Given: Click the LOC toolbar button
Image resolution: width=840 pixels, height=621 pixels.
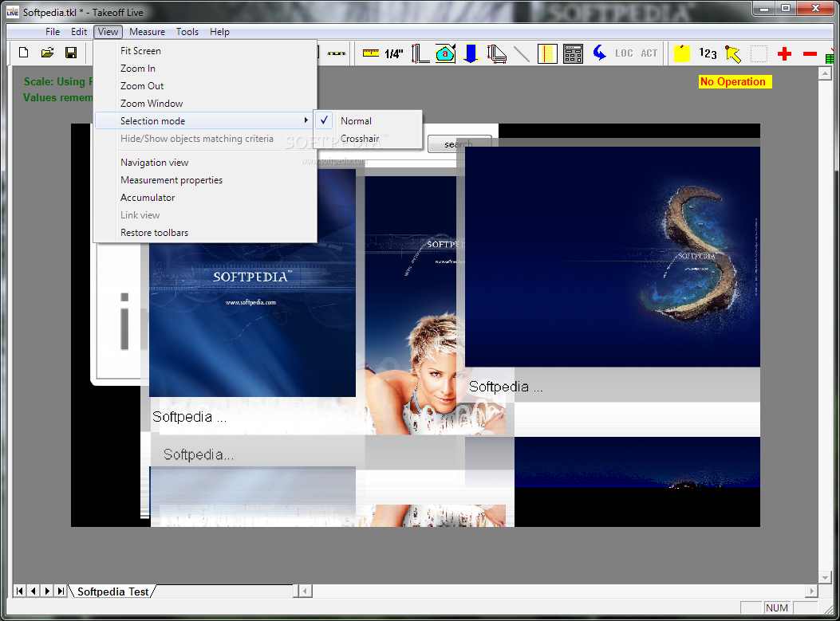Looking at the screenshot, I should point(624,53).
